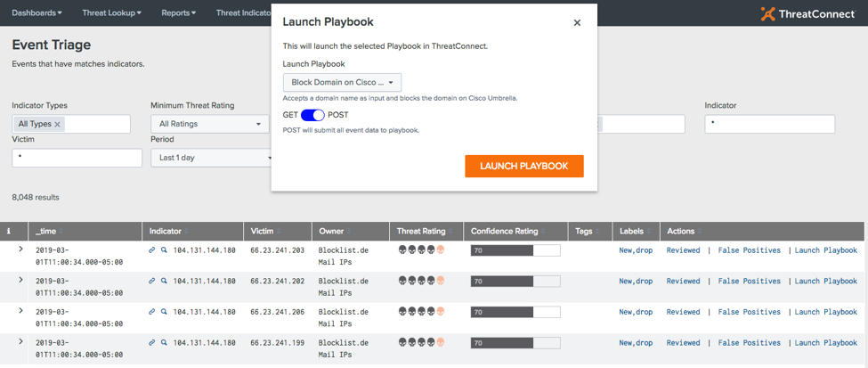Click the Indicator Types field
Viewport: 868px width, 368px height.
[71, 124]
